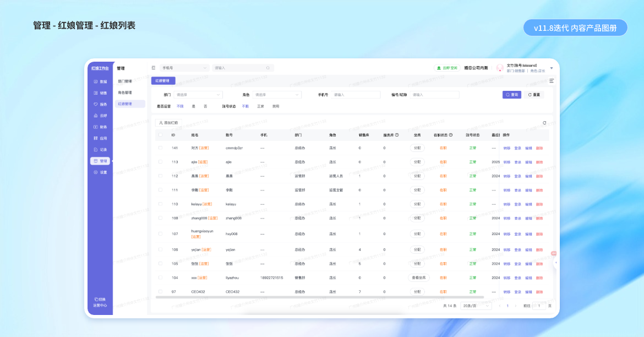Click 查看坐席 in row ID 104

[x=418, y=278]
